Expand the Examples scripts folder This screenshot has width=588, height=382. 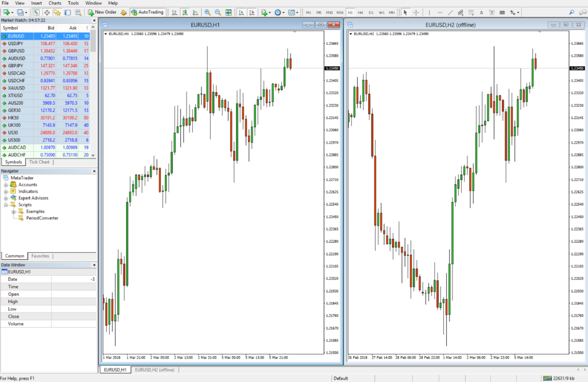[14, 212]
